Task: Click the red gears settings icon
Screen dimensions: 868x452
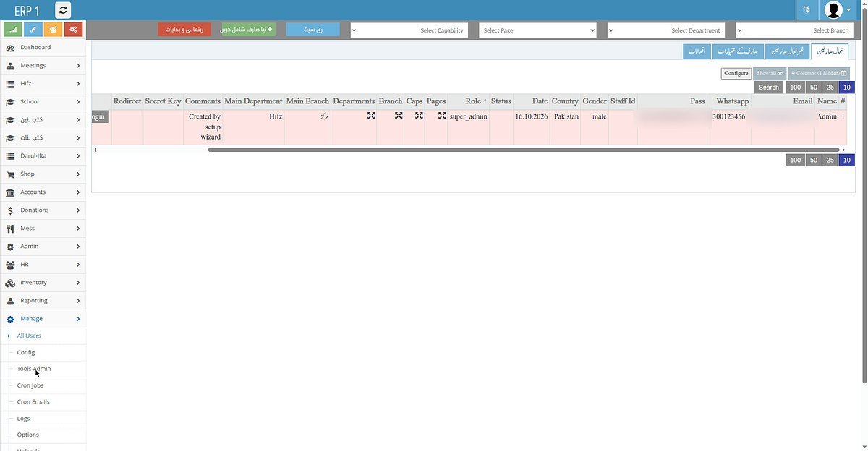Action: pos(74,30)
